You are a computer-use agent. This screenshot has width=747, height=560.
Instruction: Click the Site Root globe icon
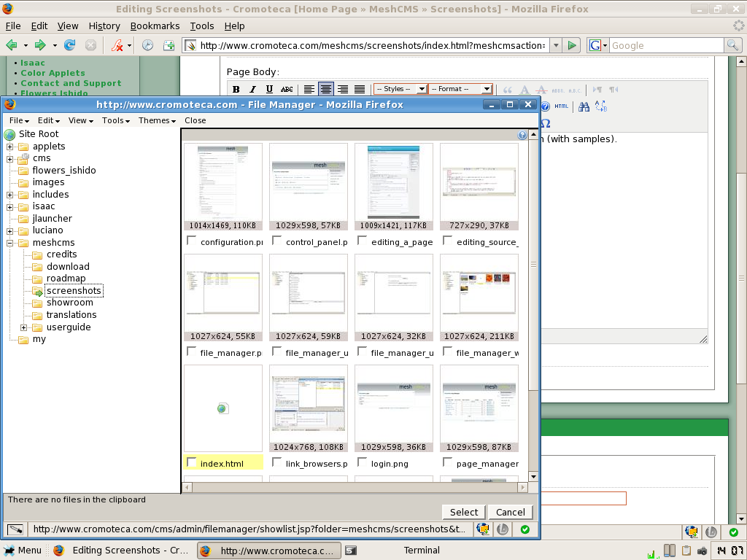click(x=9, y=134)
